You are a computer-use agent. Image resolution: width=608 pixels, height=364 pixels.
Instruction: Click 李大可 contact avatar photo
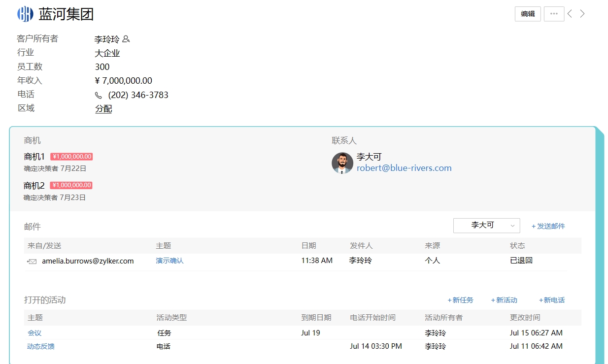coord(342,163)
